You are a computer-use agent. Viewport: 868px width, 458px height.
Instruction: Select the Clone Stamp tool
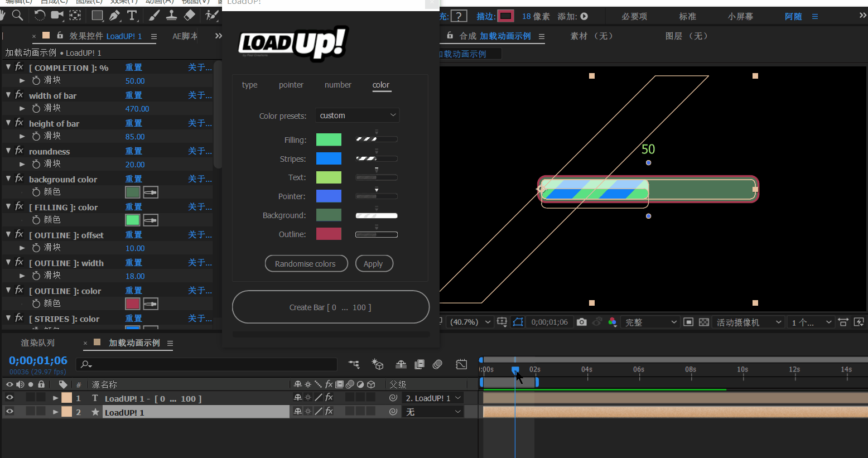click(172, 15)
